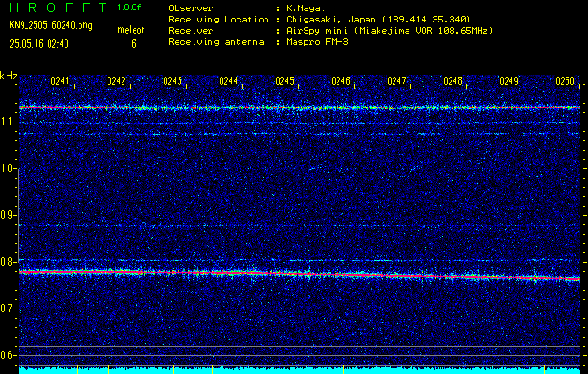Image resolution: width=588 pixels, height=374 pixels.
Task: Click the 0.8 frequency axis label
Action: [7, 262]
